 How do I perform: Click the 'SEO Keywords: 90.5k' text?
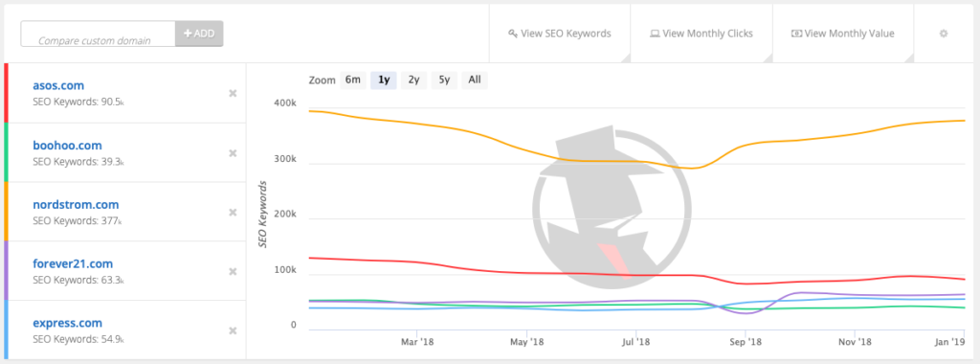click(x=78, y=102)
